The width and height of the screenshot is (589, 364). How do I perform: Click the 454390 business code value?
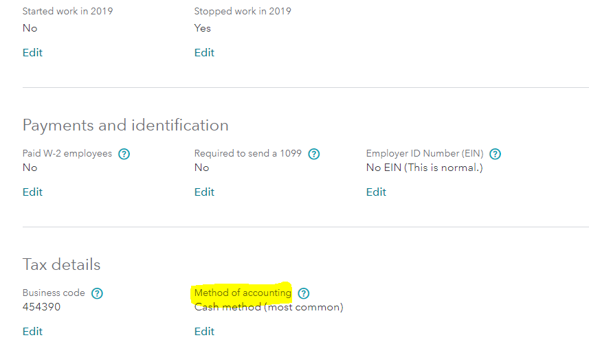(41, 307)
